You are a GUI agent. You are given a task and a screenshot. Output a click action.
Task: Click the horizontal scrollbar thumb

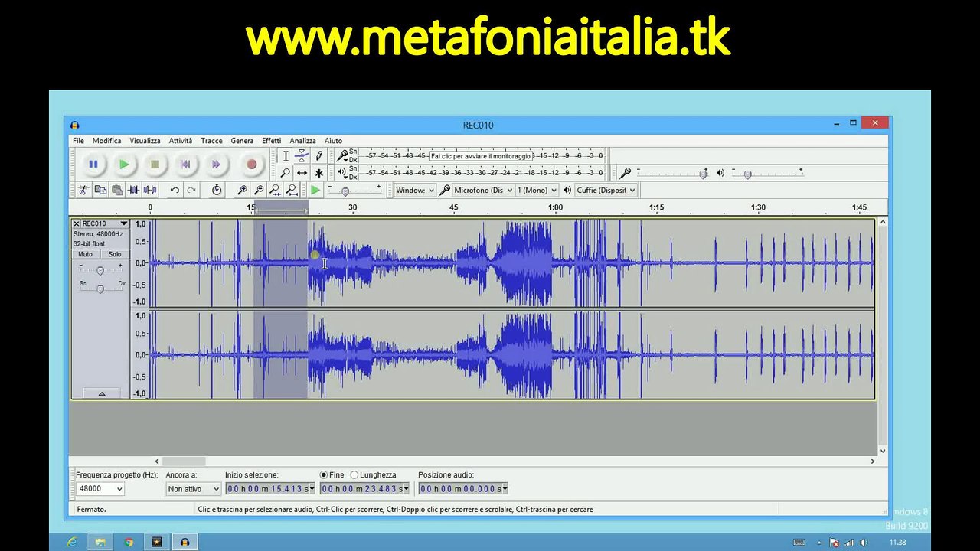pos(183,461)
